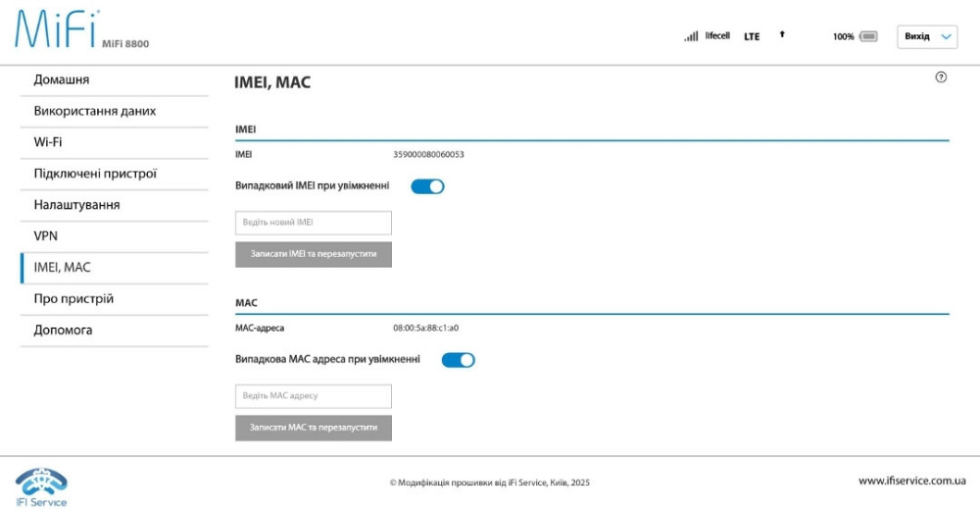Click the help question mark icon
The height and width of the screenshot is (511, 980).
[x=941, y=77]
